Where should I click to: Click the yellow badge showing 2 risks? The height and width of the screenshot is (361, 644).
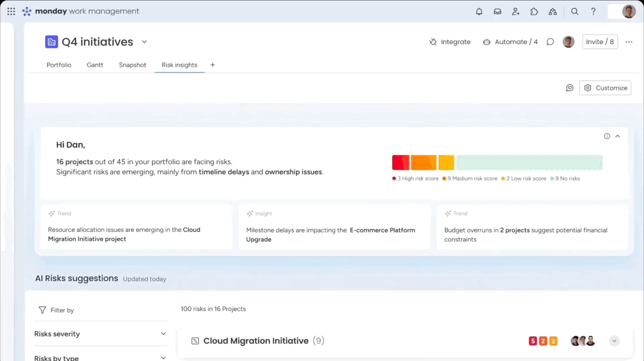point(553,341)
